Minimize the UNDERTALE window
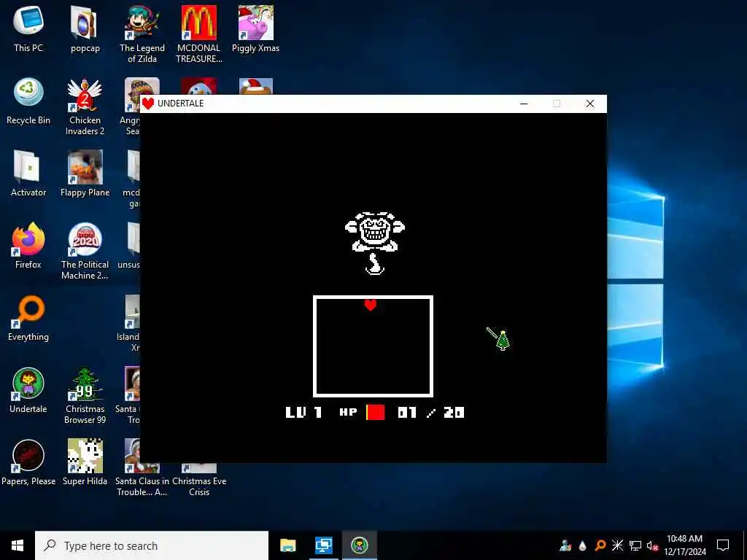Image resolution: width=747 pixels, height=560 pixels. [524, 104]
